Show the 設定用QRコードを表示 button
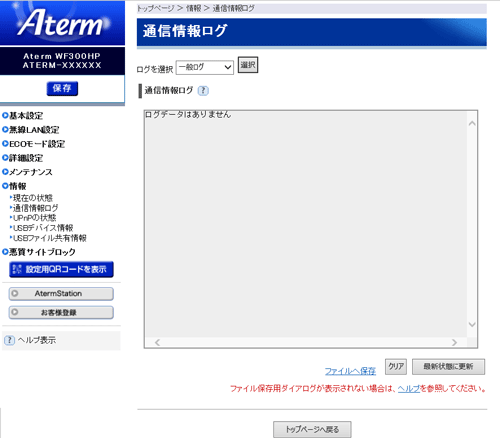The image size is (500, 438). click(61, 269)
